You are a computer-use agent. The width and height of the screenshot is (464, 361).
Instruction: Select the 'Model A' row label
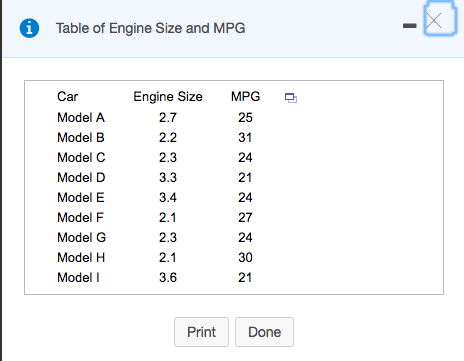81,117
